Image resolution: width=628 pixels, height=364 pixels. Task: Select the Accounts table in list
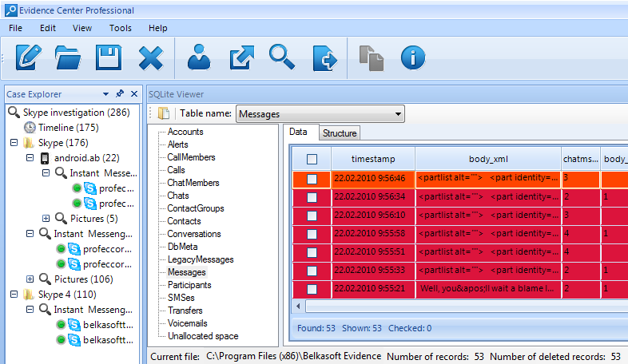[185, 132]
